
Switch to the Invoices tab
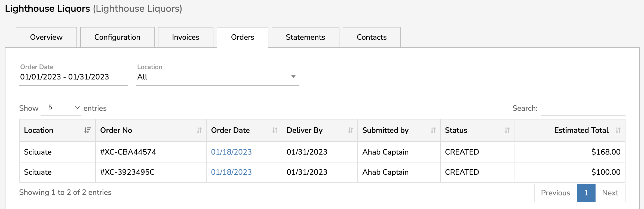(185, 37)
